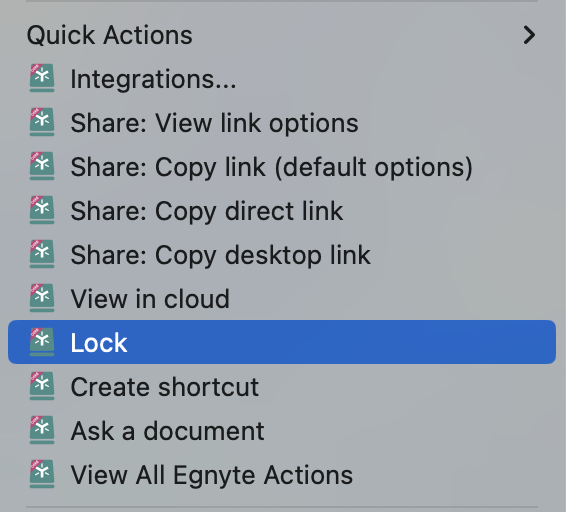Click the Egnyte icon next to Ask a document
The width and height of the screenshot is (566, 512).
(42, 430)
